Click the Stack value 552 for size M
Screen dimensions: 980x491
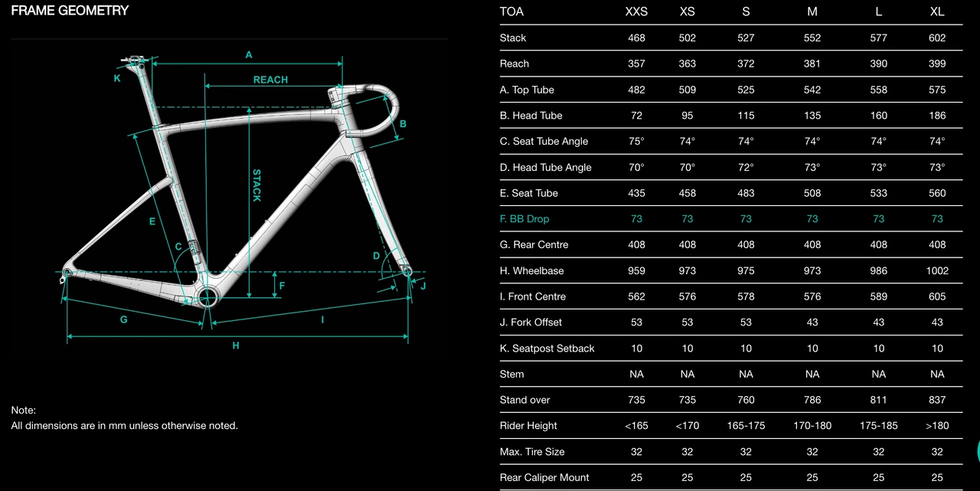click(812, 38)
